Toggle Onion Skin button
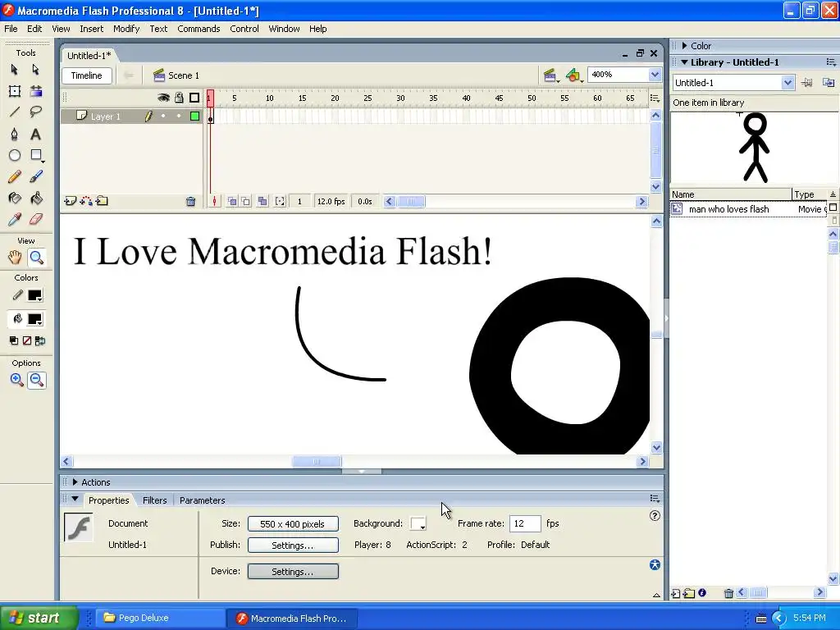This screenshot has height=630, width=840. pos(232,202)
